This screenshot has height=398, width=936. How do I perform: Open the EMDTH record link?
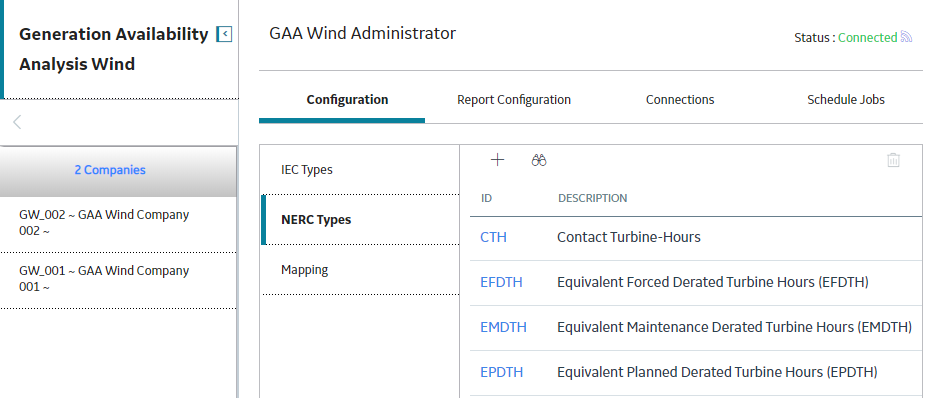503,327
